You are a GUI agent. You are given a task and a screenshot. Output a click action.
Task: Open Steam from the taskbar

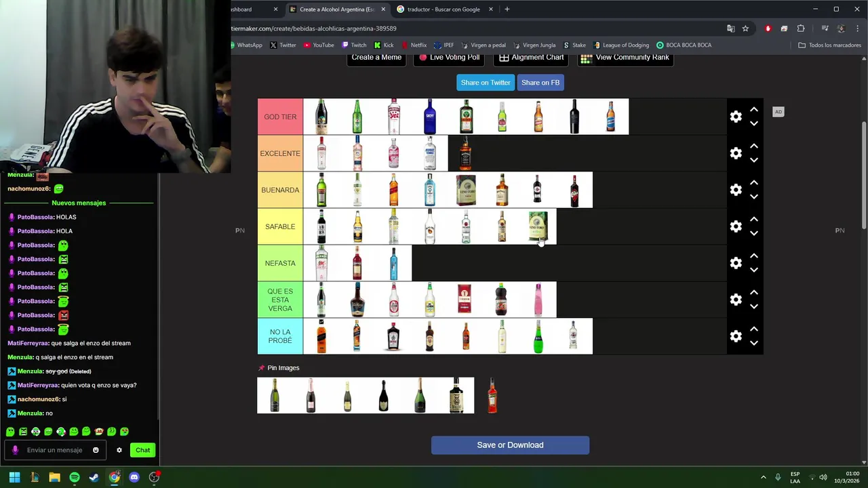pyautogui.click(x=94, y=477)
